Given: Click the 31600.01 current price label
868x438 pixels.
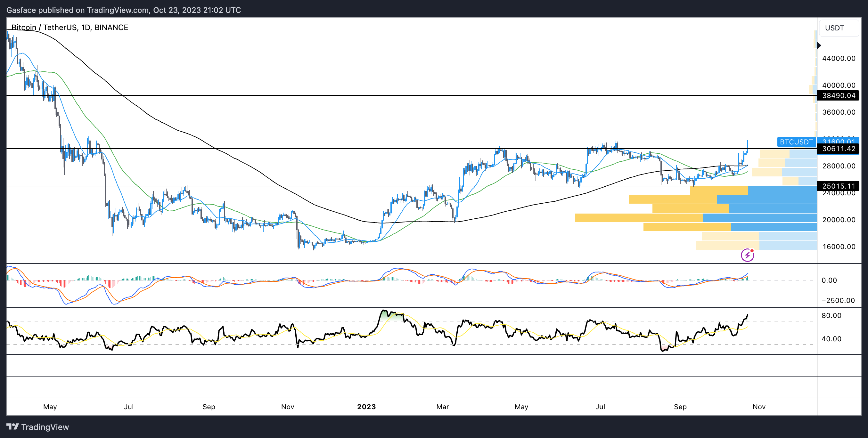Looking at the screenshot, I should (x=838, y=140).
